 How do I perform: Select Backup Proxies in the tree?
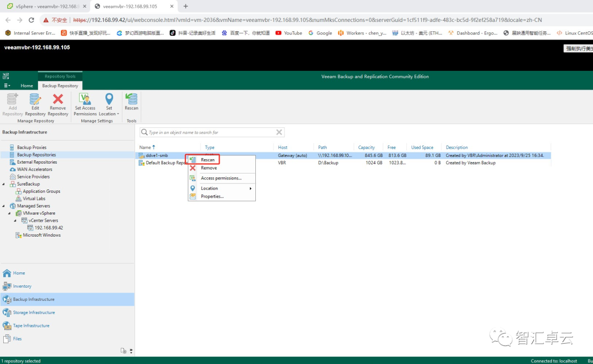point(31,148)
